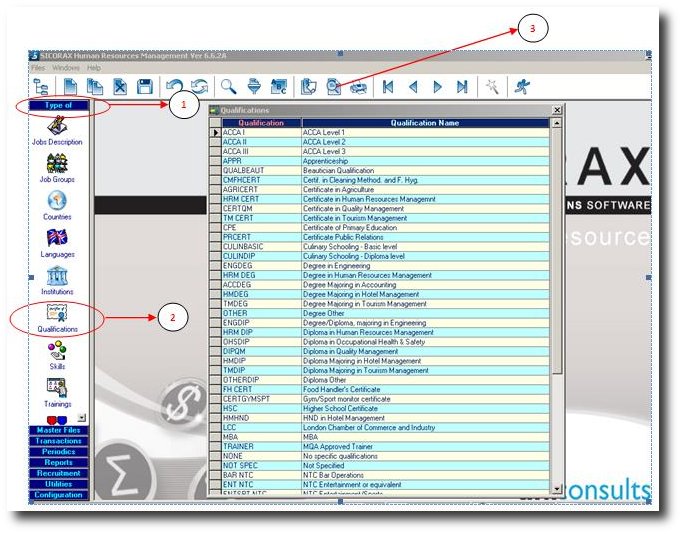Expand the Master Files sidebar section
The height and width of the screenshot is (534, 682).
tap(58, 430)
